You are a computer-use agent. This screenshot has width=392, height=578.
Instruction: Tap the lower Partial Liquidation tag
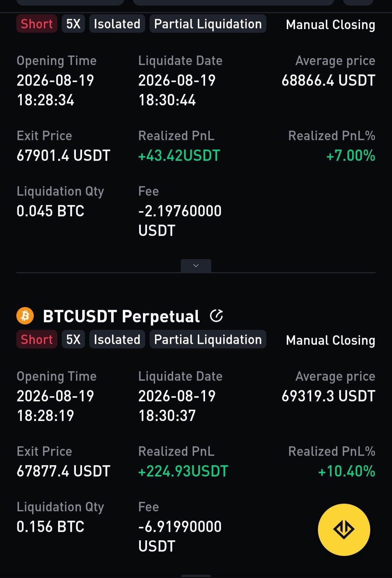click(x=208, y=340)
